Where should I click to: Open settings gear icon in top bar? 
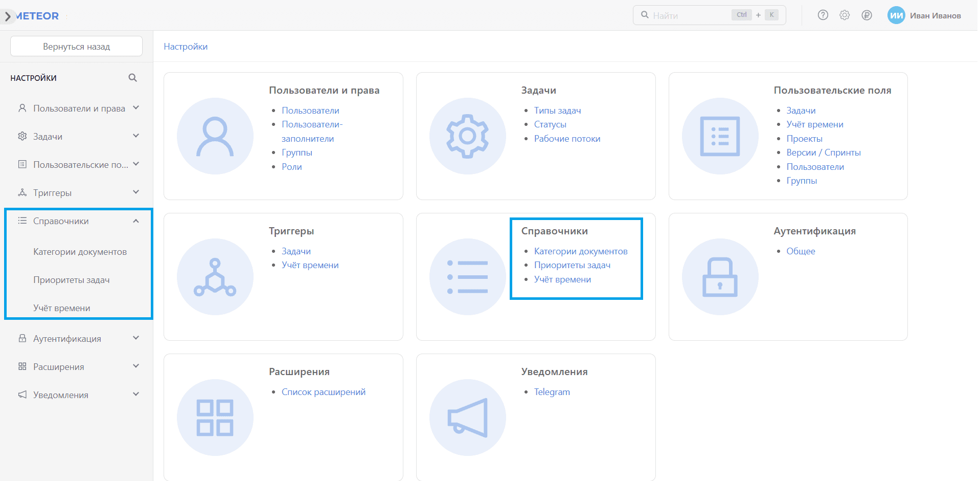tap(845, 15)
